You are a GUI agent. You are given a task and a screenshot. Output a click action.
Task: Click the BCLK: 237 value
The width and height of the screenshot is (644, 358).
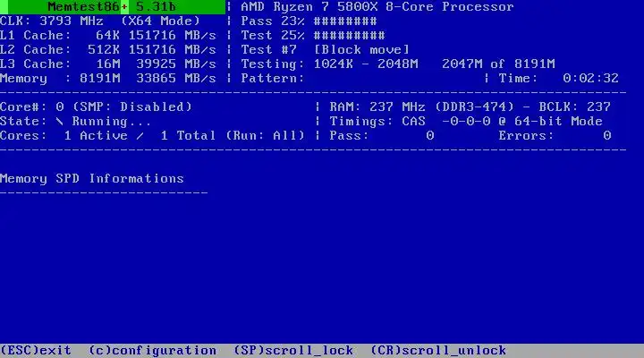(575, 107)
